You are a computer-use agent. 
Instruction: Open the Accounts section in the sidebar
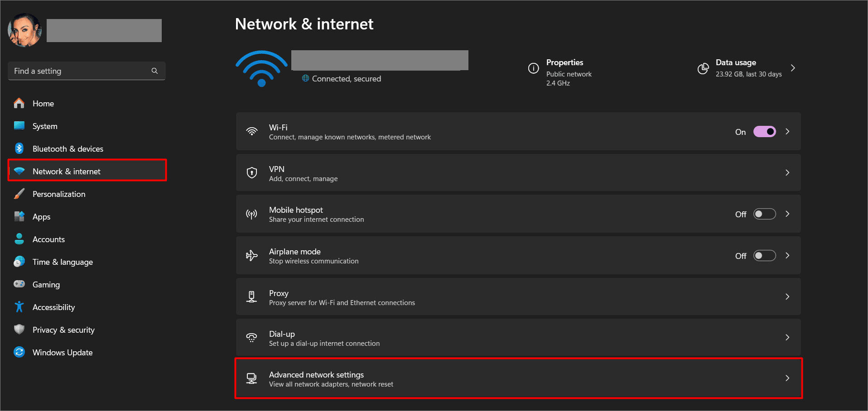click(48, 239)
